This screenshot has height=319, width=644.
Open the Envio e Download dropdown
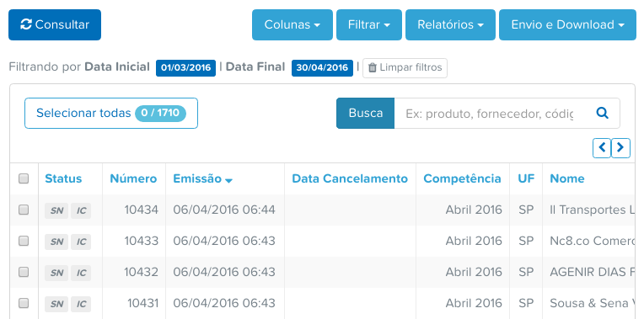click(567, 24)
